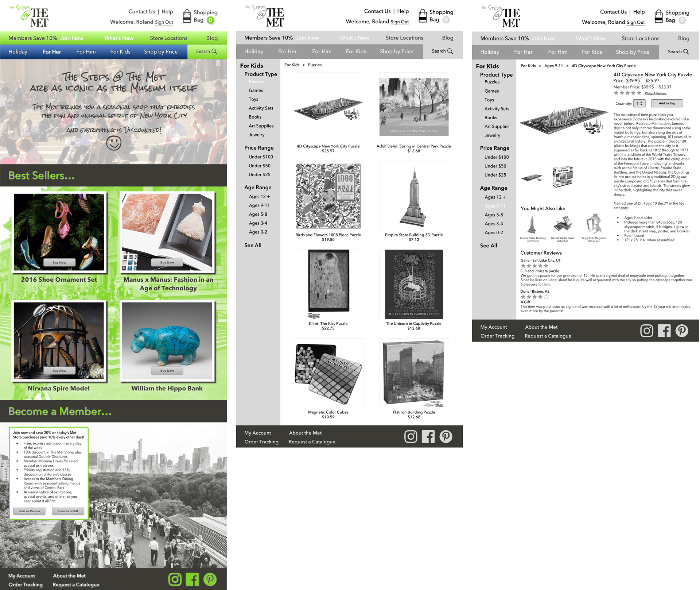Image resolution: width=700 pixels, height=590 pixels.
Task: Click Pinterest icon in product detail page footer
Action: (x=682, y=331)
